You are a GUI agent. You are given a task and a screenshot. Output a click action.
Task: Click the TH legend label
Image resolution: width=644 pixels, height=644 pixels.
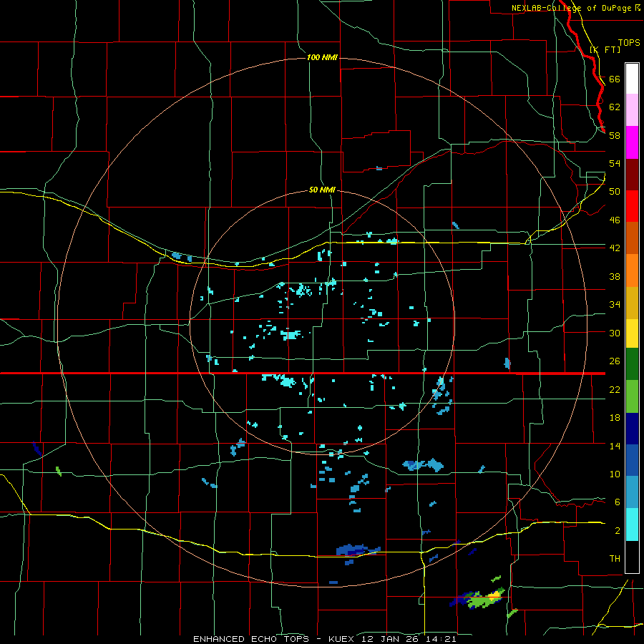click(615, 558)
